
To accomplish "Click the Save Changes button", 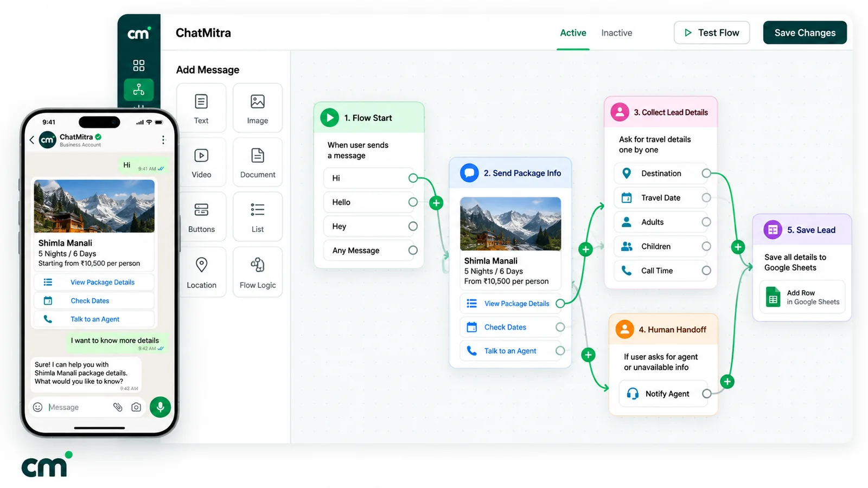I will click(805, 33).
